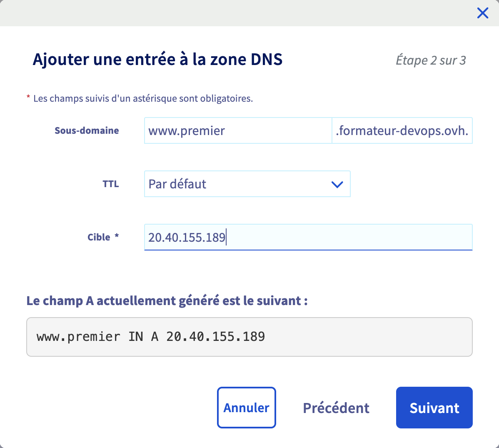Viewport: 499px width, 448px height.
Task: Open the 'Par défaut' TTL combo box
Action: pyautogui.click(x=237, y=184)
